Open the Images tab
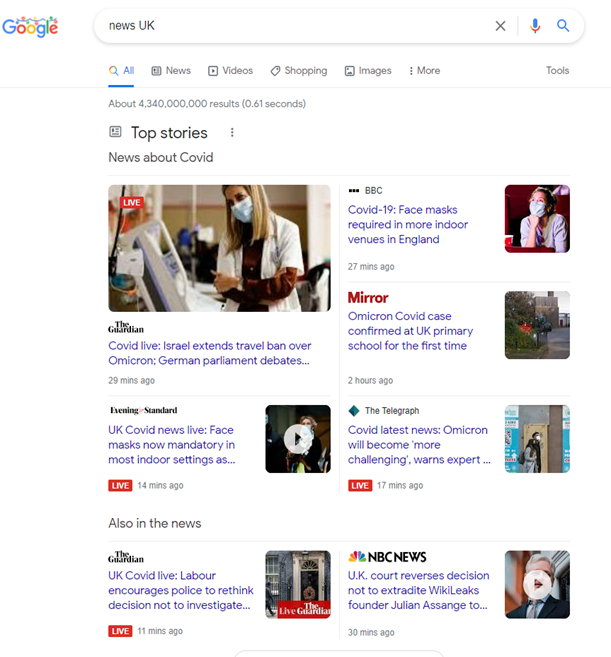This screenshot has width=611, height=657. pos(368,70)
